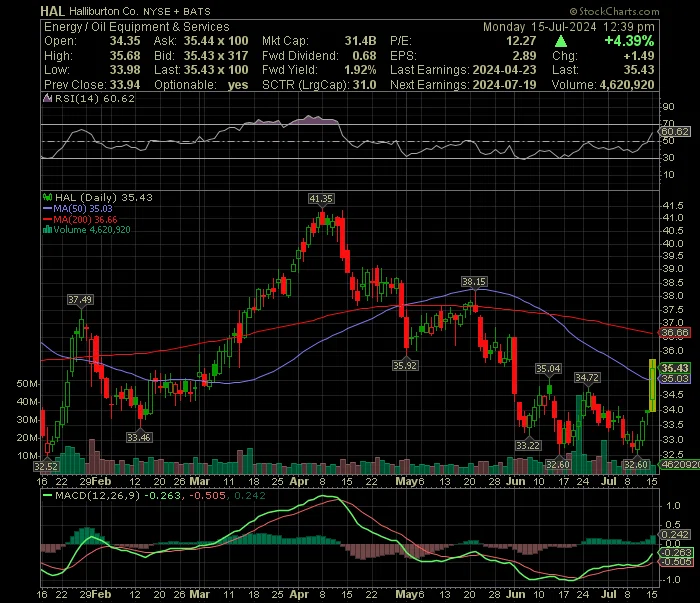The width and height of the screenshot is (700, 603).
Task: Click the Jun label on the price chart date axis
Action: pyautogui.click(x=516, y=482)
